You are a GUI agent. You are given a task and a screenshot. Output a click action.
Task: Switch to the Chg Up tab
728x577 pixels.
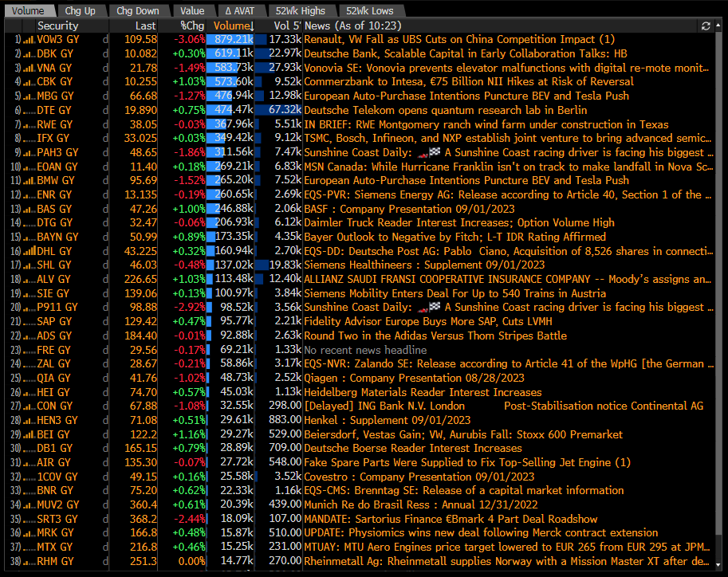pos(80,10)
